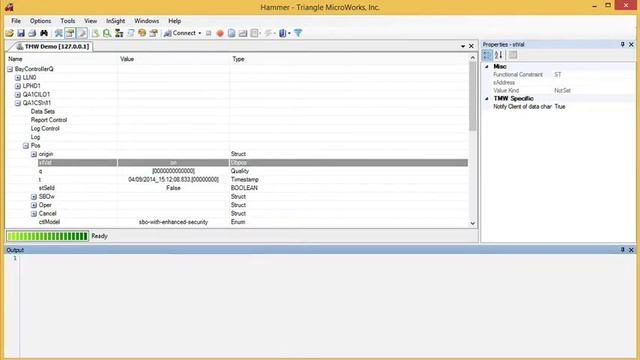Screen dimensions: 640x360
Task: Click the lightning bolt toolbar icon
Action: (x=268, y=33)
